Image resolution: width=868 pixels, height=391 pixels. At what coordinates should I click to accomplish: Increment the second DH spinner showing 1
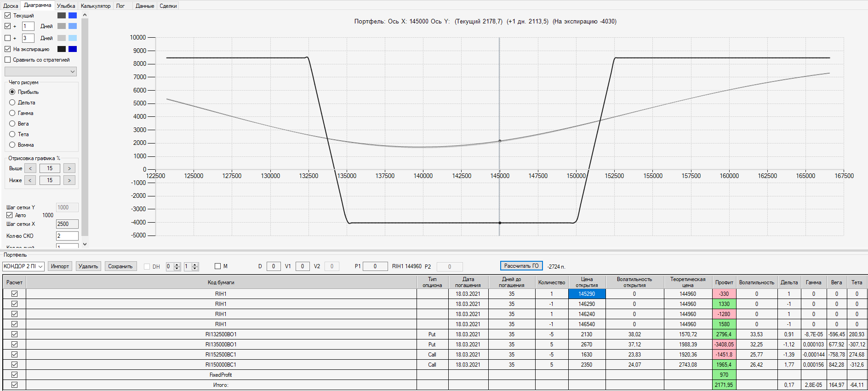tap(195, 264)
